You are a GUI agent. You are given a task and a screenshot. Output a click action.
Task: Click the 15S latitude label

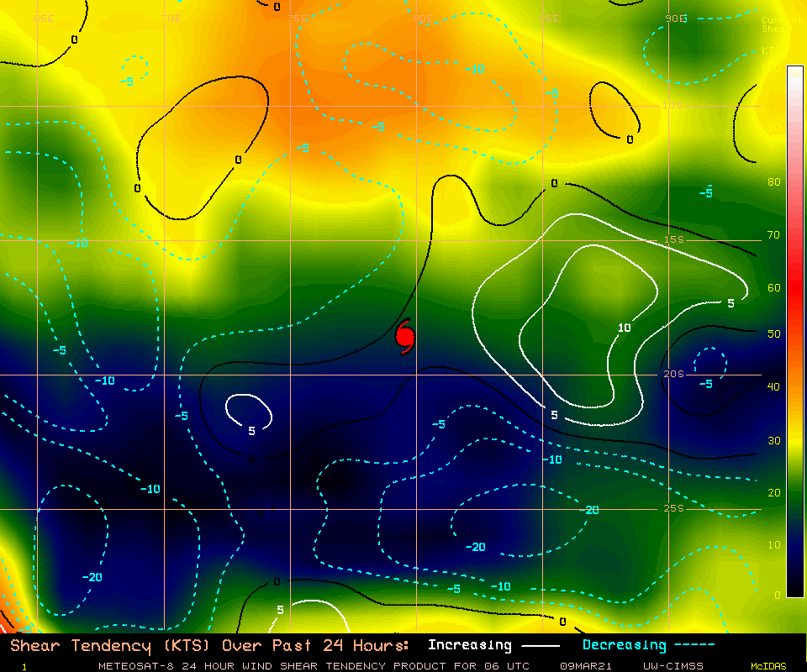[x=673, y=239]
